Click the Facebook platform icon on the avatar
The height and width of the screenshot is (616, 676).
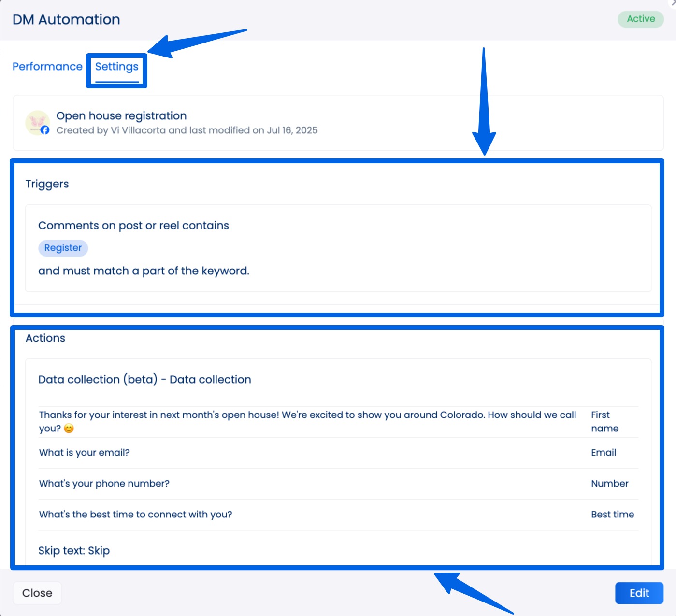tap(45, 130)
